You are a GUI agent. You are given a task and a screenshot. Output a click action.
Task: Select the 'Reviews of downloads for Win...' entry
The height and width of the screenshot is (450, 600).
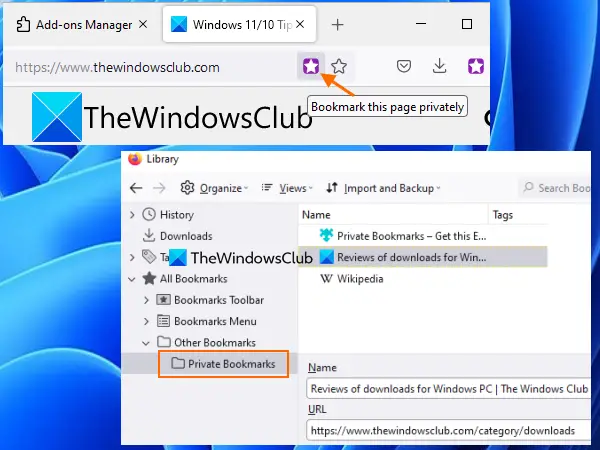click(422, 257)
